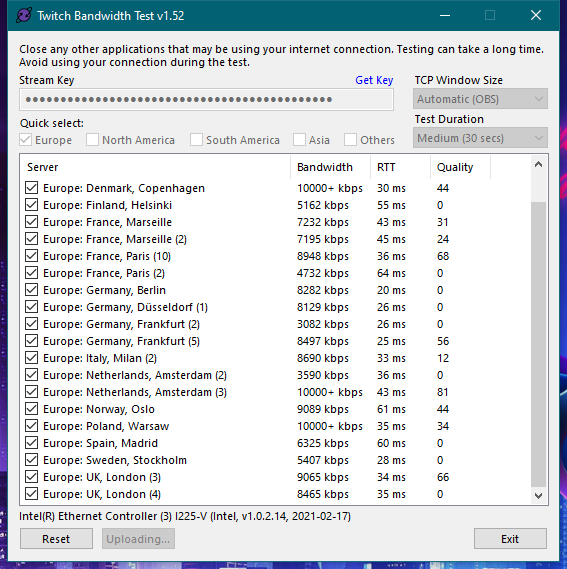The image size is (567, 569).
Task: Click the 6325 kbps bandwidth value
Action: click(x=323, y=443)
